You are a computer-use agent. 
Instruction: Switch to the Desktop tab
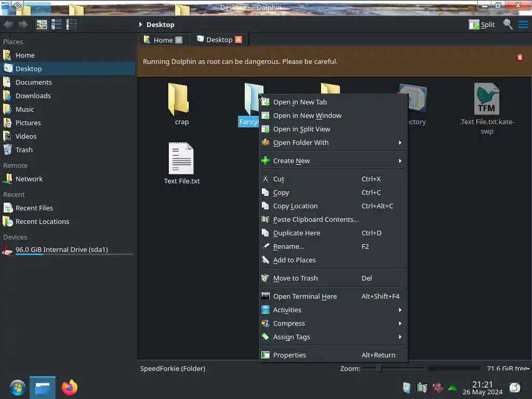pyautogui.click(x=219, y=39)
